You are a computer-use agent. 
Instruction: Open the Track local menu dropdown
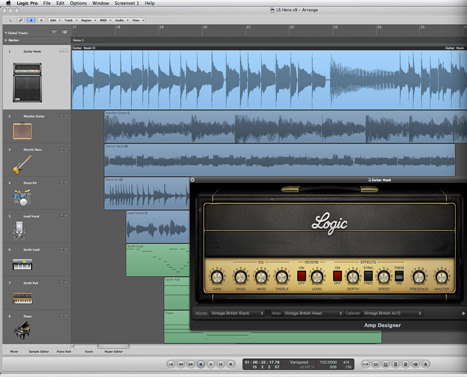click(71, 20)
